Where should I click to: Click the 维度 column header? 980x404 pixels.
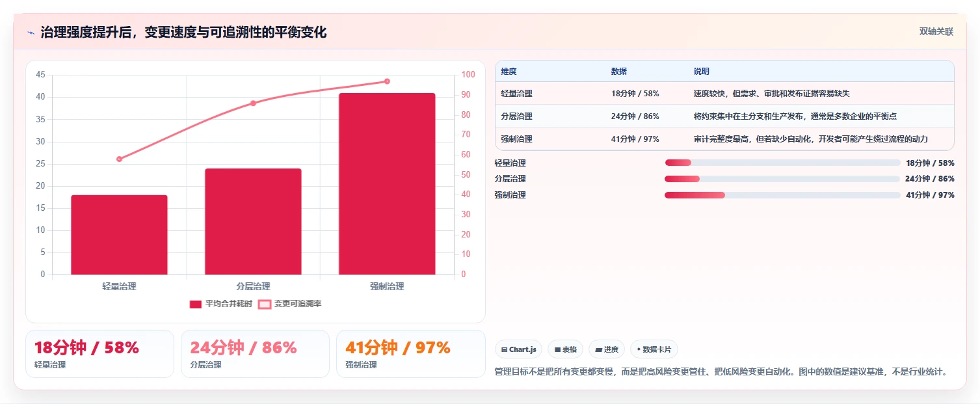509,72
